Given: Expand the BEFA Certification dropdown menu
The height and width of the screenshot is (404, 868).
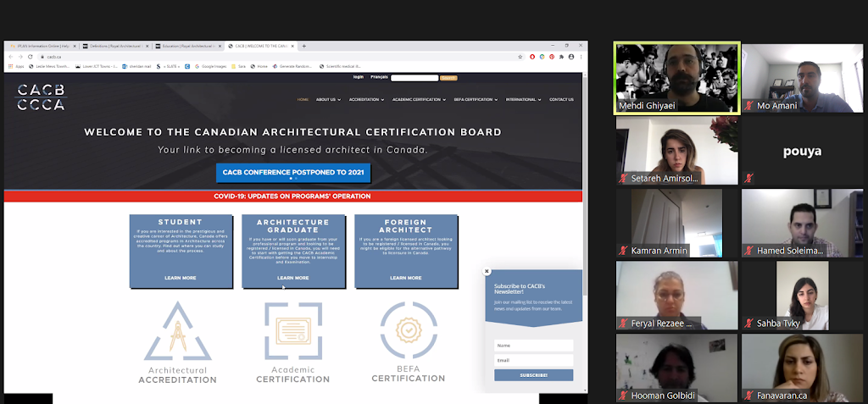Looking at the screenshot, I should pos(476,100).
